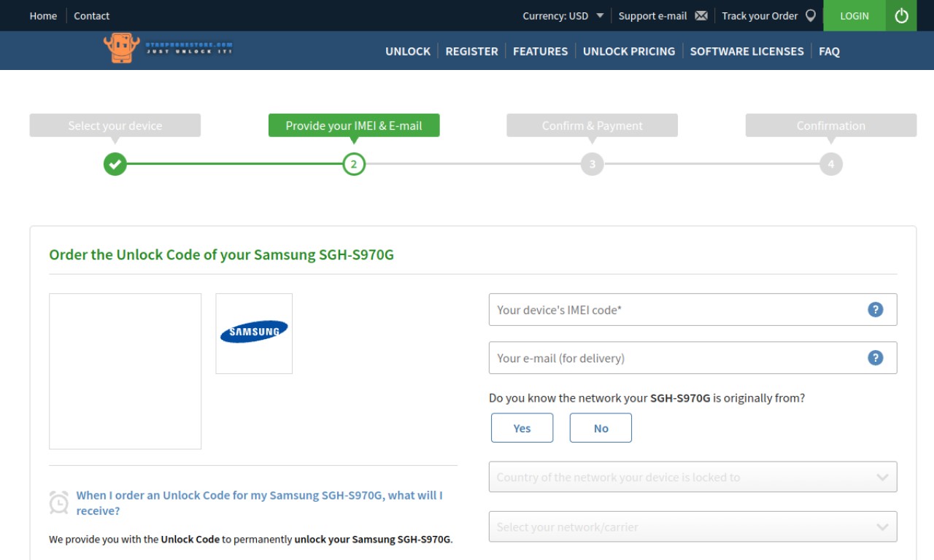Answer No to knowing the original network
The image size is (934, 560).
(601, 428)
